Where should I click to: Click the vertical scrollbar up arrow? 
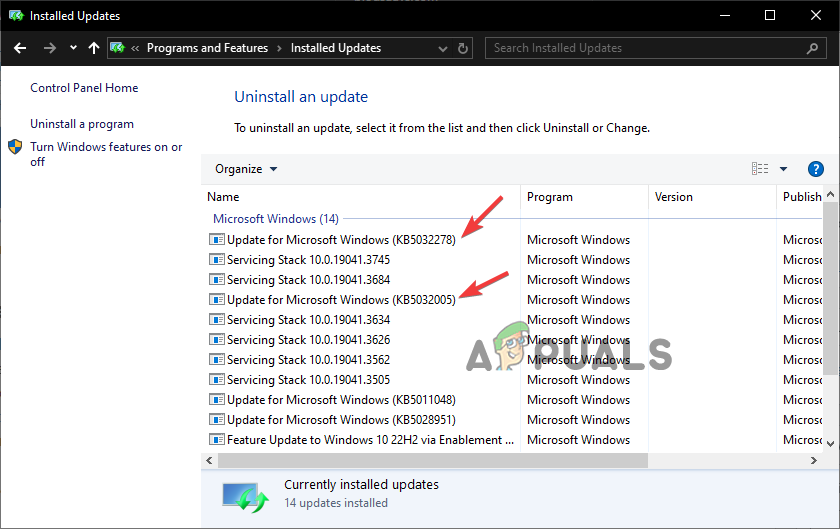(x=830, y=195)
